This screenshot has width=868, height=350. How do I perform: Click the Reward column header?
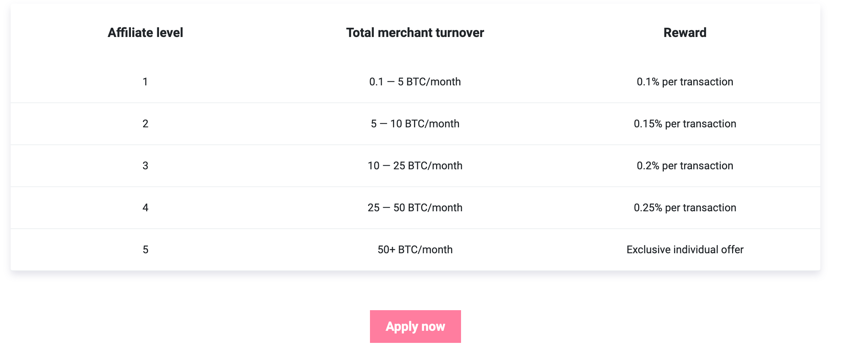click(685, 33)
